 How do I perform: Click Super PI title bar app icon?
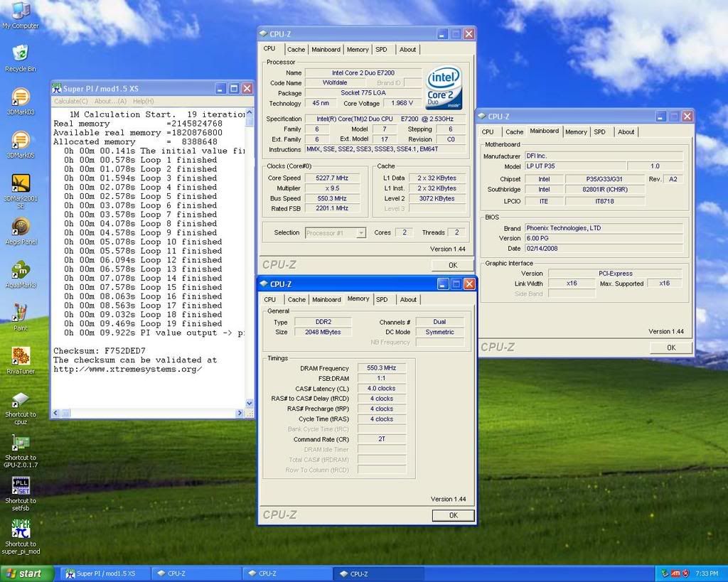(x=57, y=88)
